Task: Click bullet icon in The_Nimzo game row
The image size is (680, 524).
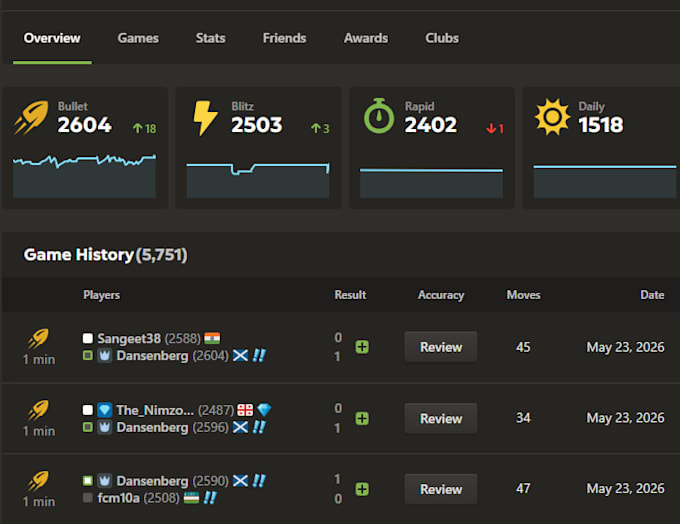Action: [38, 410]
